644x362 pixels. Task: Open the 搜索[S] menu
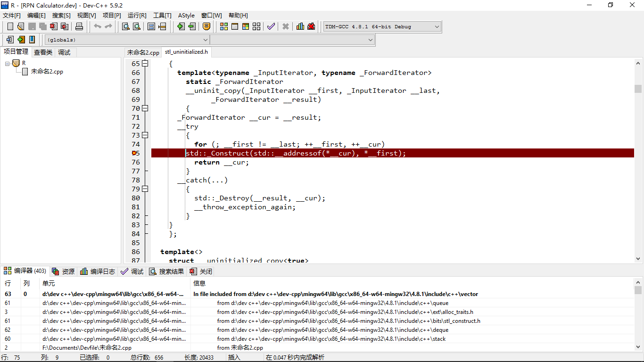[x=61, y=16]
